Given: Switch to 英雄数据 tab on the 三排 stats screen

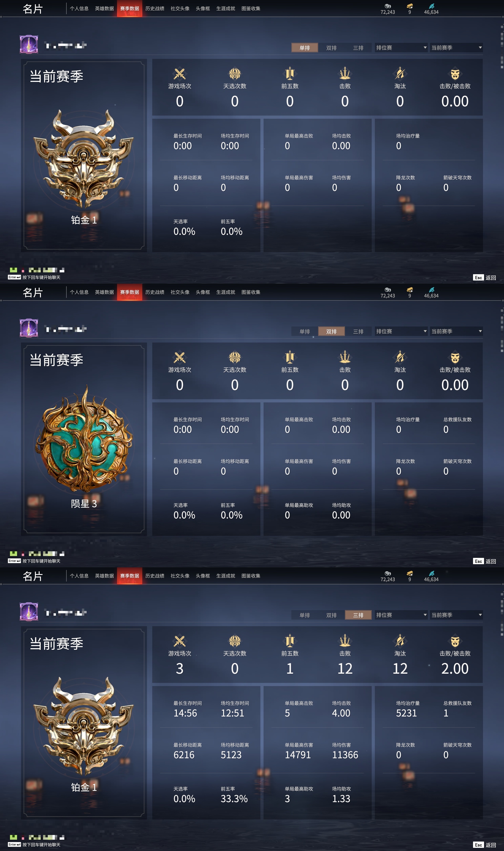Looking at the screenshot, I should pos(104,576).
